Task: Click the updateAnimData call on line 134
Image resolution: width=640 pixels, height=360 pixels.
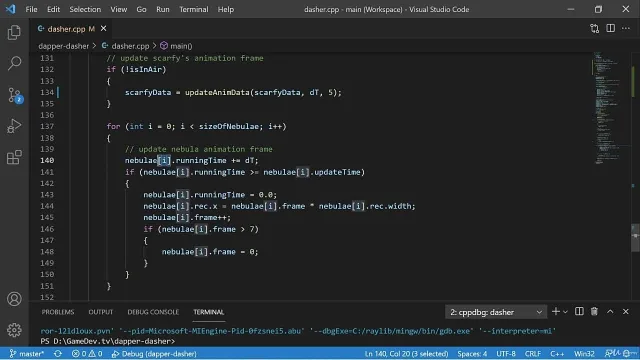Action: point(217,92)
